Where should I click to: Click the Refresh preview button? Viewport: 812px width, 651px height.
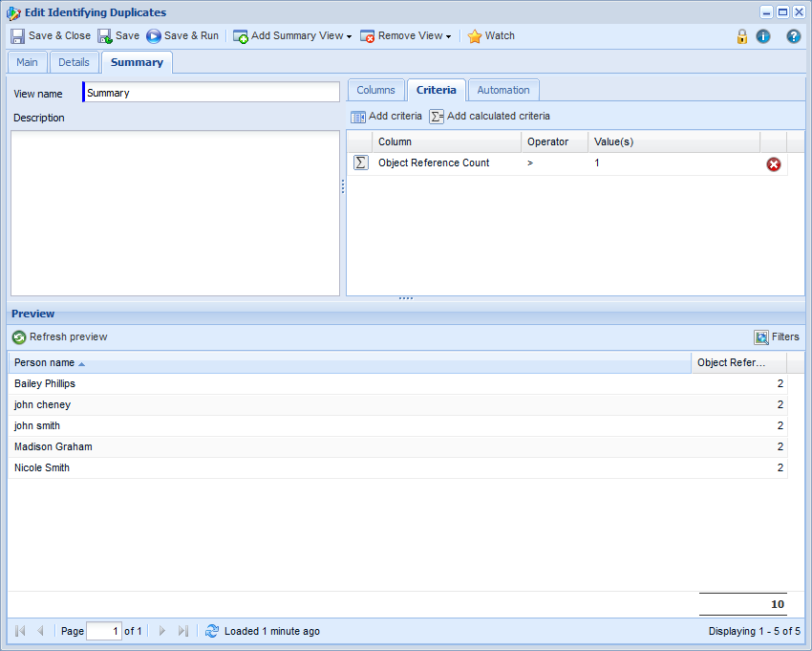point(59,336)
